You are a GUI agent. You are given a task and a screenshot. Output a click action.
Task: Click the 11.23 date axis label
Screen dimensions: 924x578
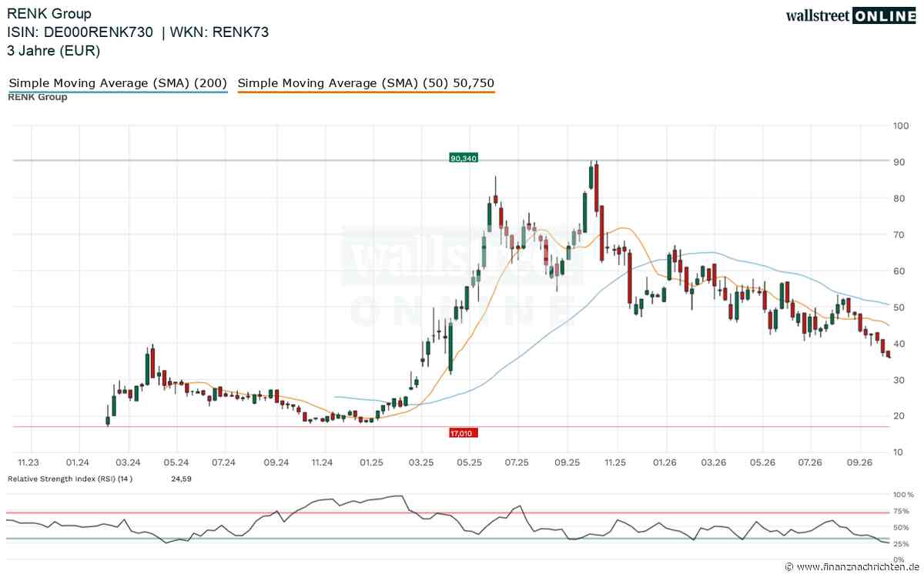pyautogui.click(x=29, y=462)
